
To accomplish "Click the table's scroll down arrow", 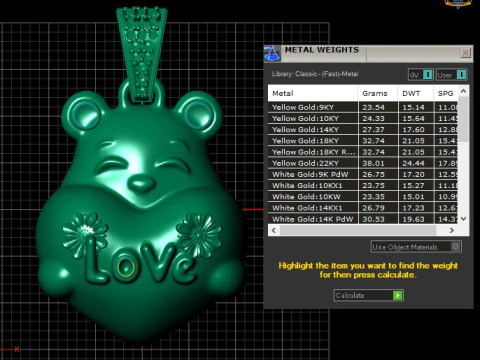I will coord(463,219).
